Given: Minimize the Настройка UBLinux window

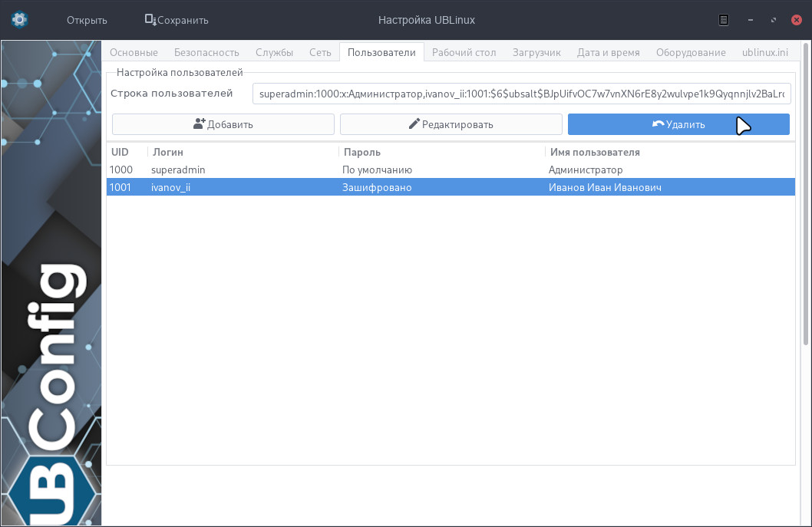Looking at the screenshot, I should [751, 20].
